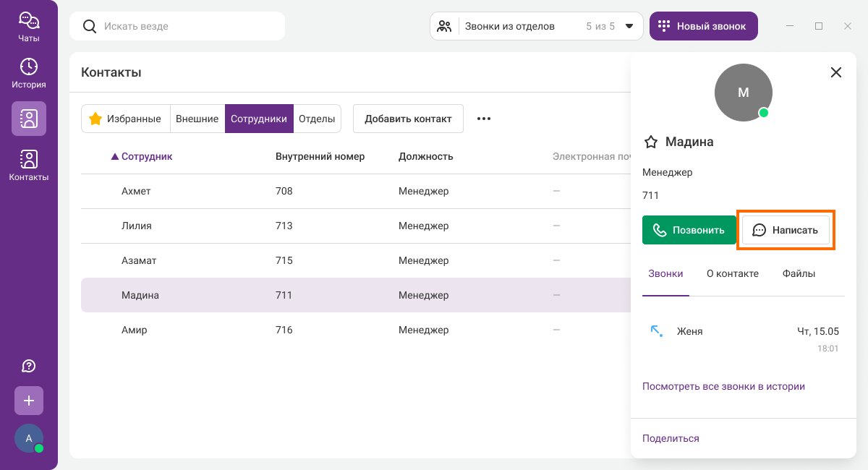
Task: Open the help question mark icon
Action: [29, 366]
